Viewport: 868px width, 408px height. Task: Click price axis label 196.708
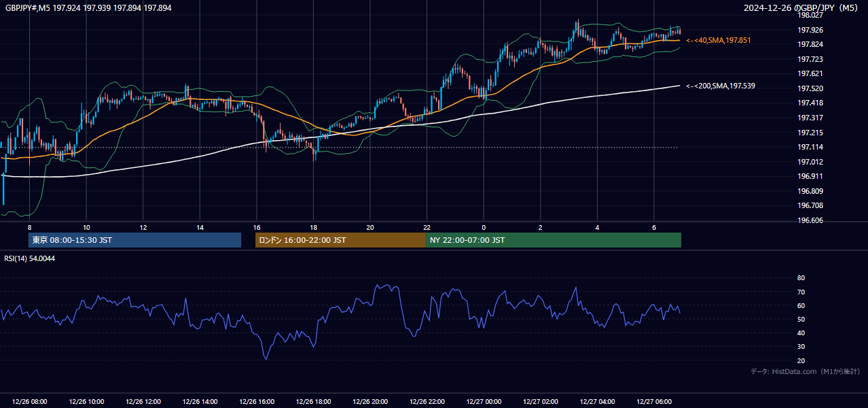click(810, 205)
